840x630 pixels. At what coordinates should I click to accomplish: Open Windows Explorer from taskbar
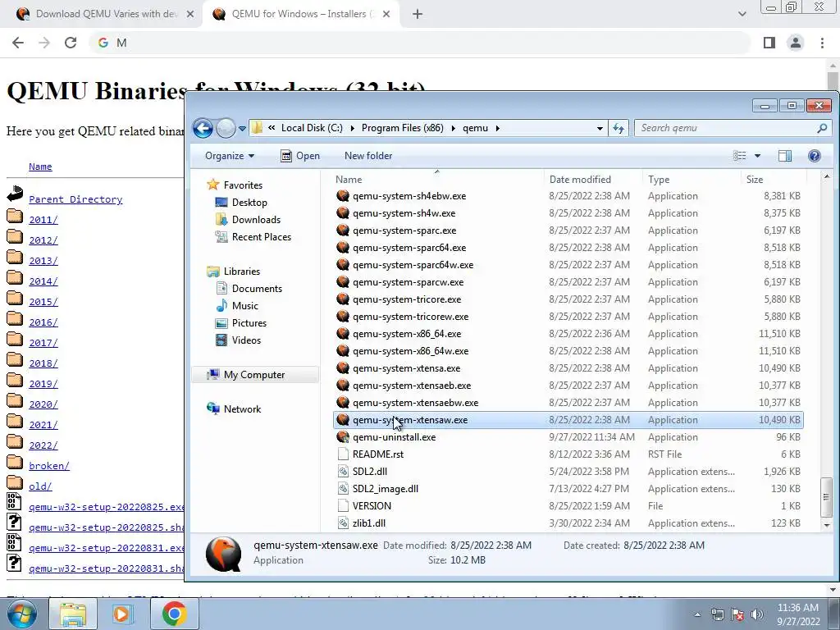coord(73,614)
